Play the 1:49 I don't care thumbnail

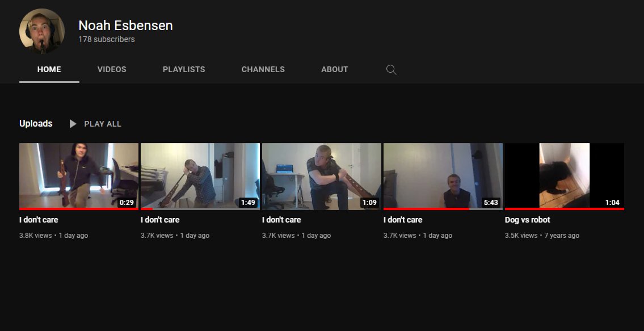click(200, 177)
